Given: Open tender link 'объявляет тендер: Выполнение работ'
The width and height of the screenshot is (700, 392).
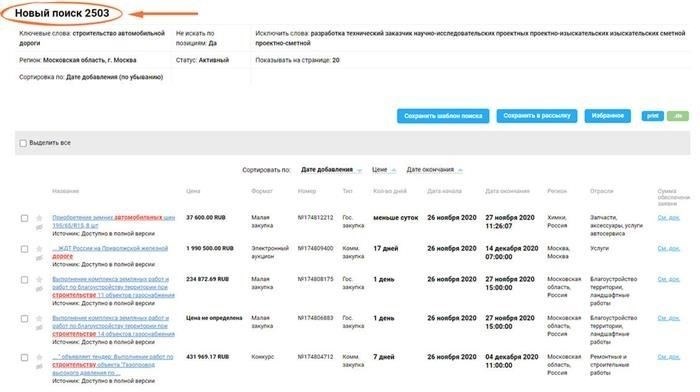Looking at the screenshot, I should (112, 365).
